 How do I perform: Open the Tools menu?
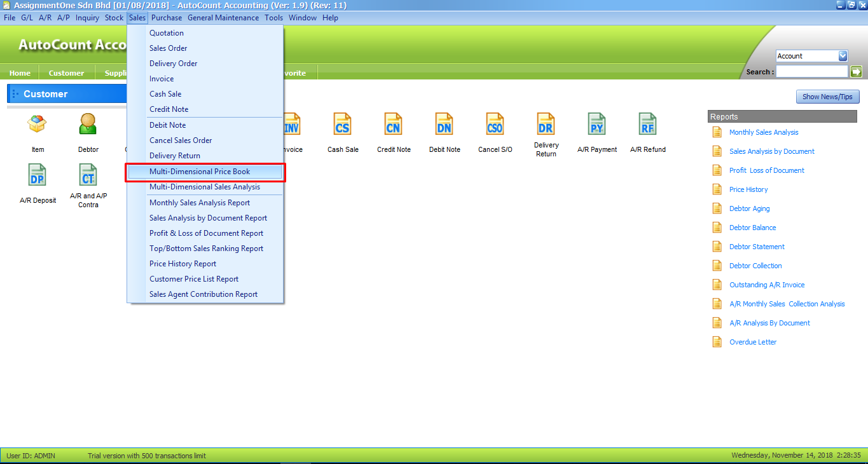coord(274,18)
